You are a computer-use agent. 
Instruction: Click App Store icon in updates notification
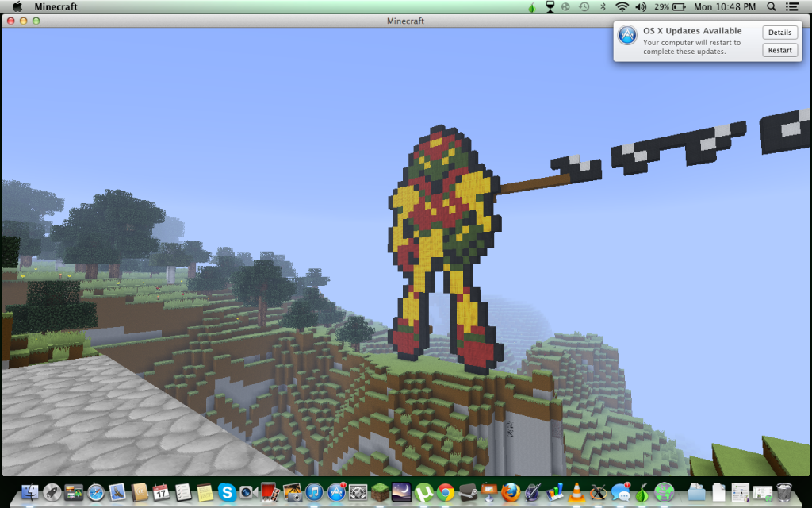pyautogui.click(x=628, y=35)
